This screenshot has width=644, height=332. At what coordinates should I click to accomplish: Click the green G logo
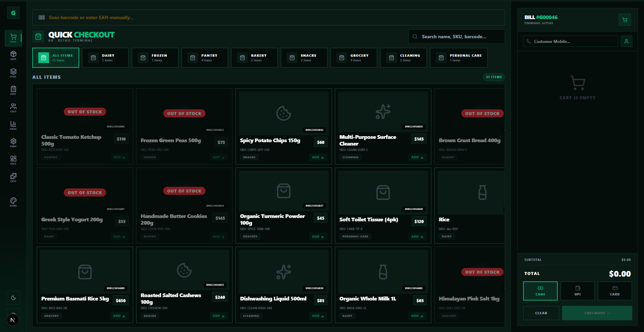coord(13,13)
